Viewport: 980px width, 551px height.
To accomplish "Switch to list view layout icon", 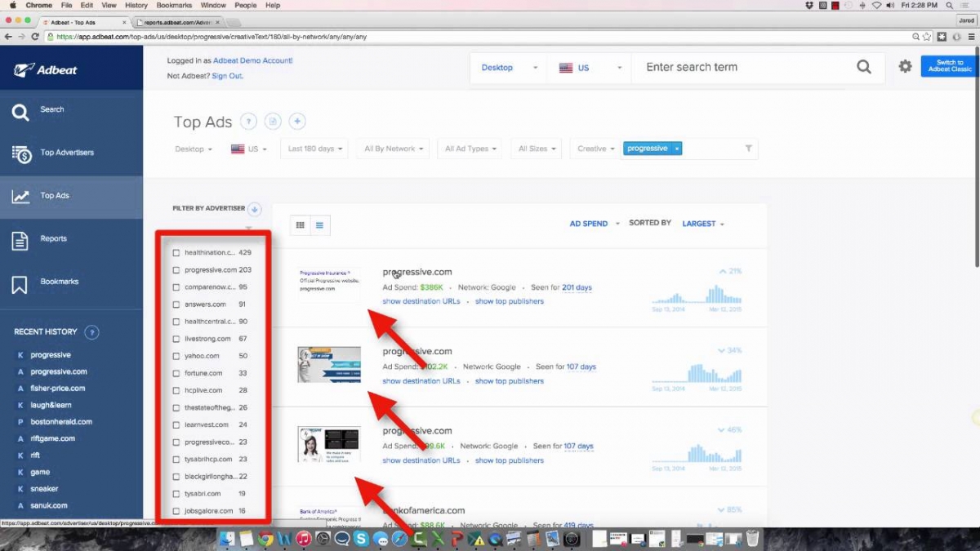I will click(x=320, y=225).
